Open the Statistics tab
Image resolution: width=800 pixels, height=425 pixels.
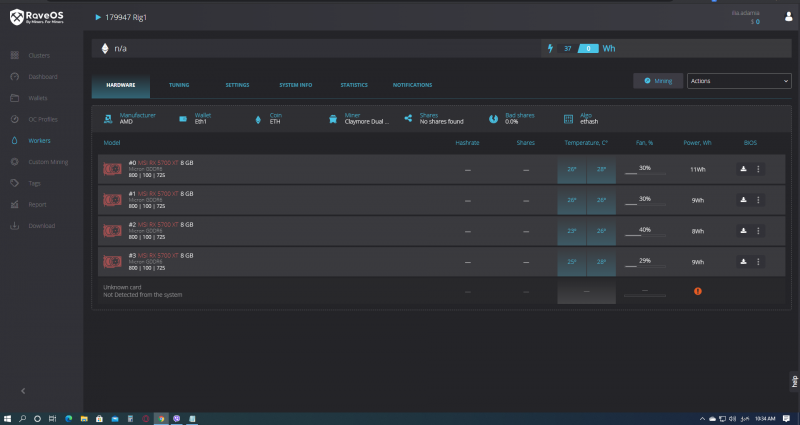click(x=354, y=85)
